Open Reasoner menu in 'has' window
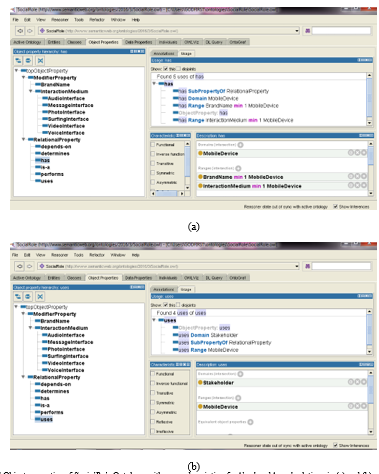This screenshot has height=474, width=379. pos(60,20)
